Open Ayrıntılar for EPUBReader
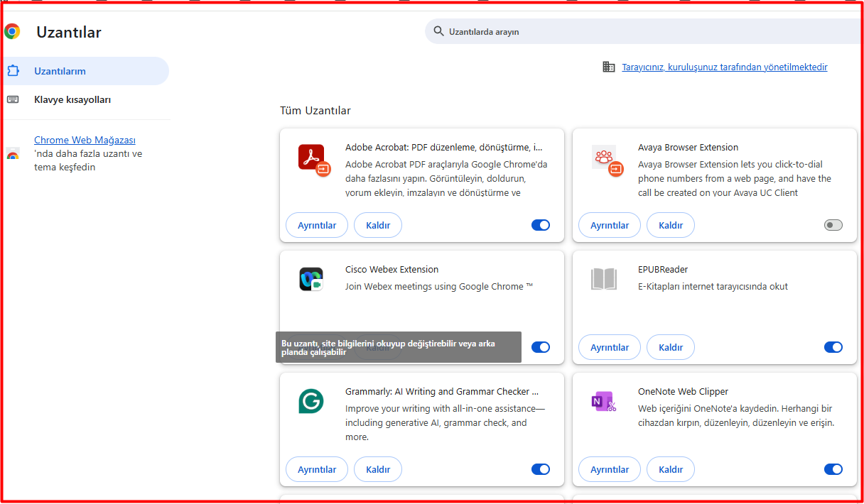This screenshot has height=504, width=864. 610,347
